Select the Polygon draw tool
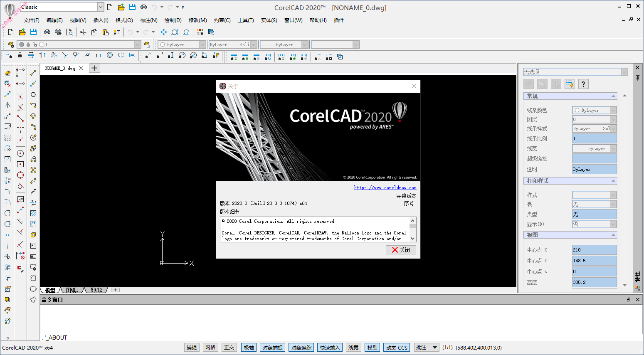644x355 pixels. [x=33, y=94]
